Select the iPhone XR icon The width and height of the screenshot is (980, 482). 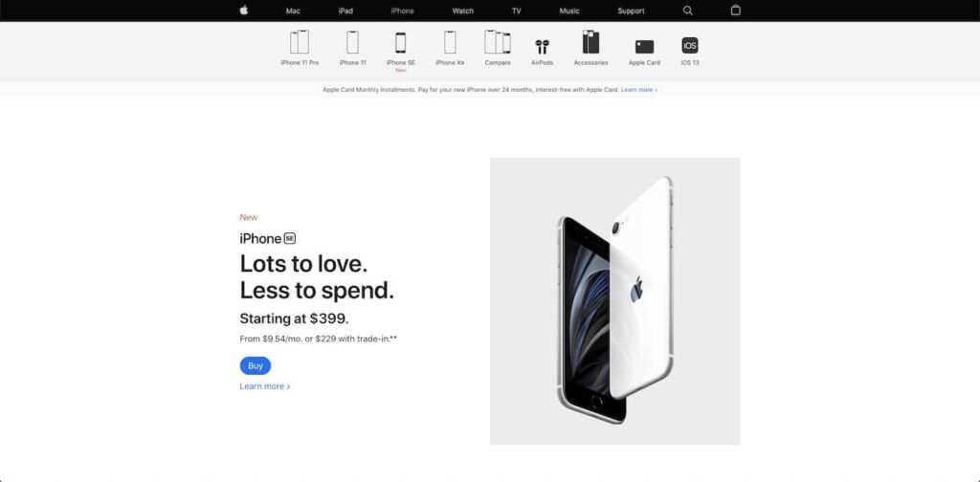[450, 42]
